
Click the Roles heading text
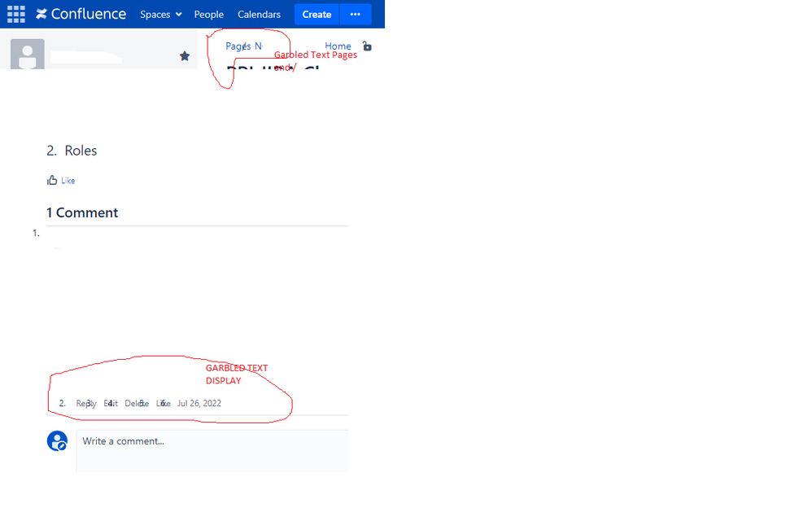(x=81, y=151)
